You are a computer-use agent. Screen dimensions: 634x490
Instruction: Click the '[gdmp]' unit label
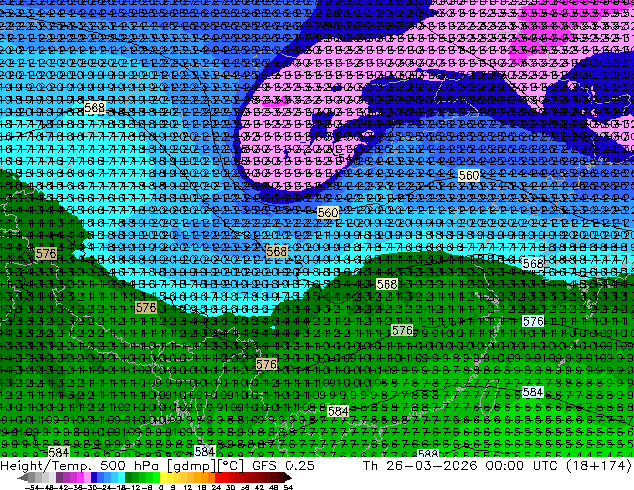[191, 466]
